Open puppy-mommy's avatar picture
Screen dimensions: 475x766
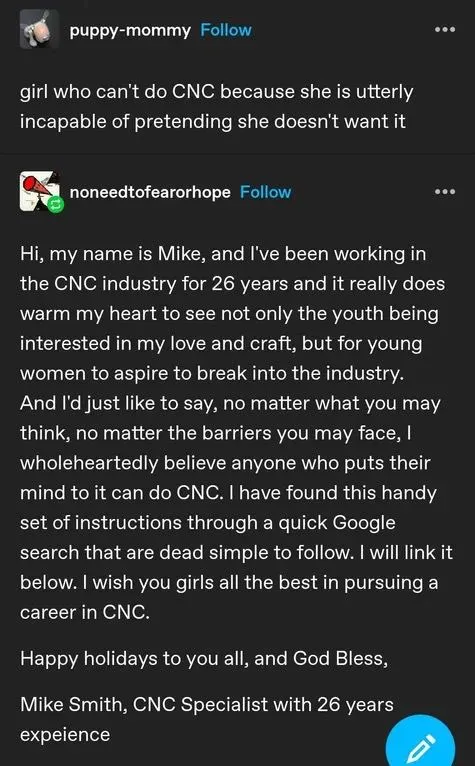[39, 29]
